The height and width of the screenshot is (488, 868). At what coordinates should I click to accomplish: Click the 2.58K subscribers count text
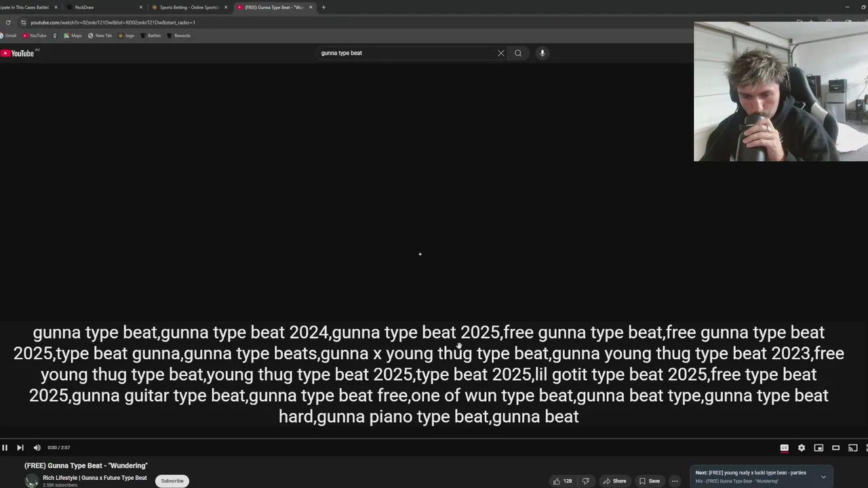(60, 485)
